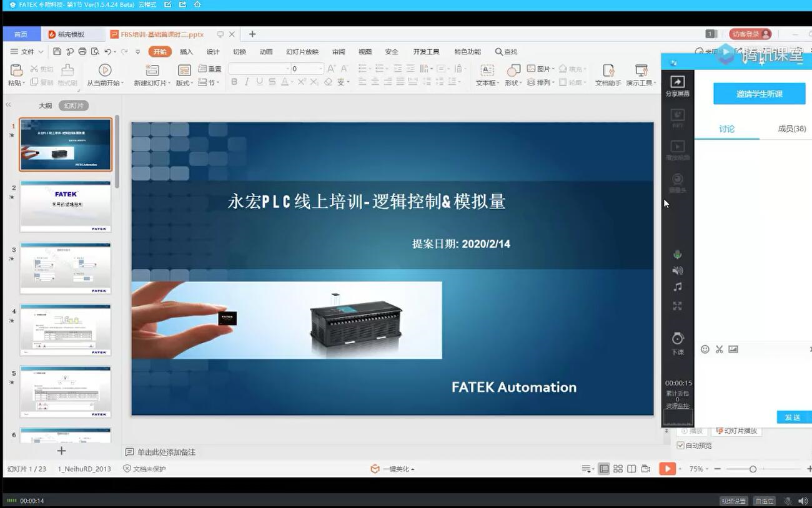Increase font size with larger A icon
This screenshot has height=508, width=812.
click(x=331, y=69)
